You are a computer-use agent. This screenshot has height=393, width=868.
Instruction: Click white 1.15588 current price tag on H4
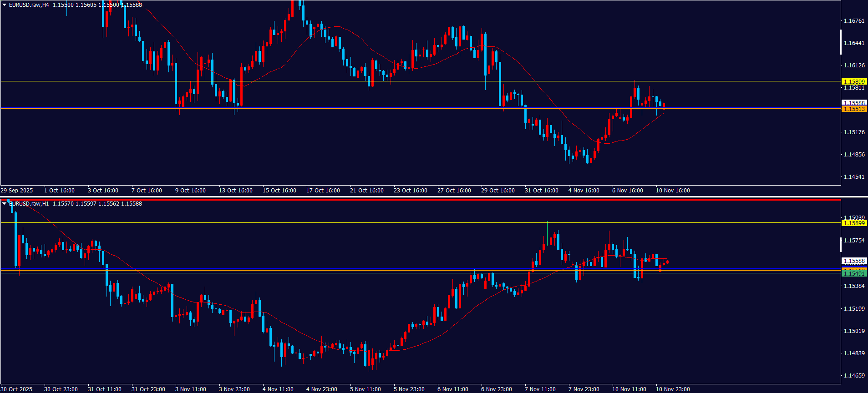point(854,103)
